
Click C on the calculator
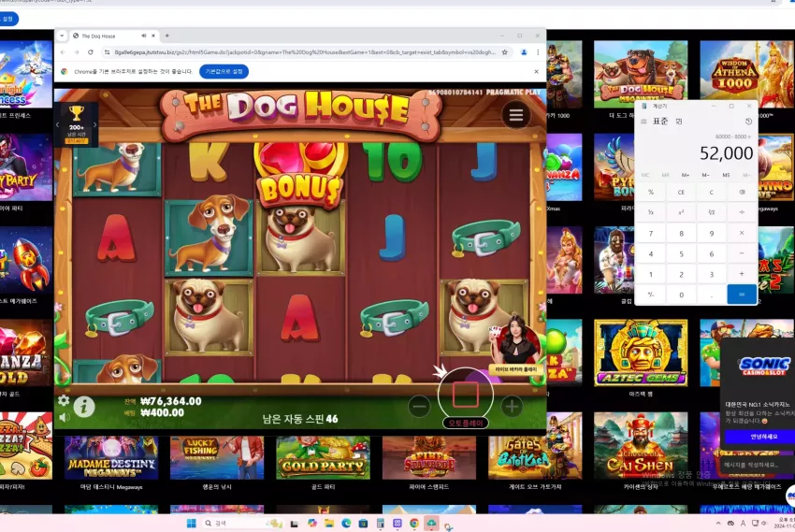(x=712, y=192)
